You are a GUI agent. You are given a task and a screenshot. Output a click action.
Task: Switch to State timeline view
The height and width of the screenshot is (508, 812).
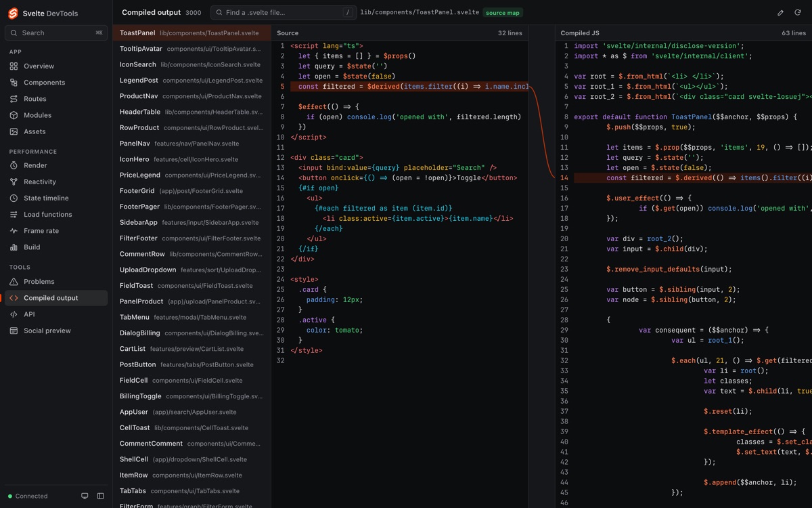56,198
